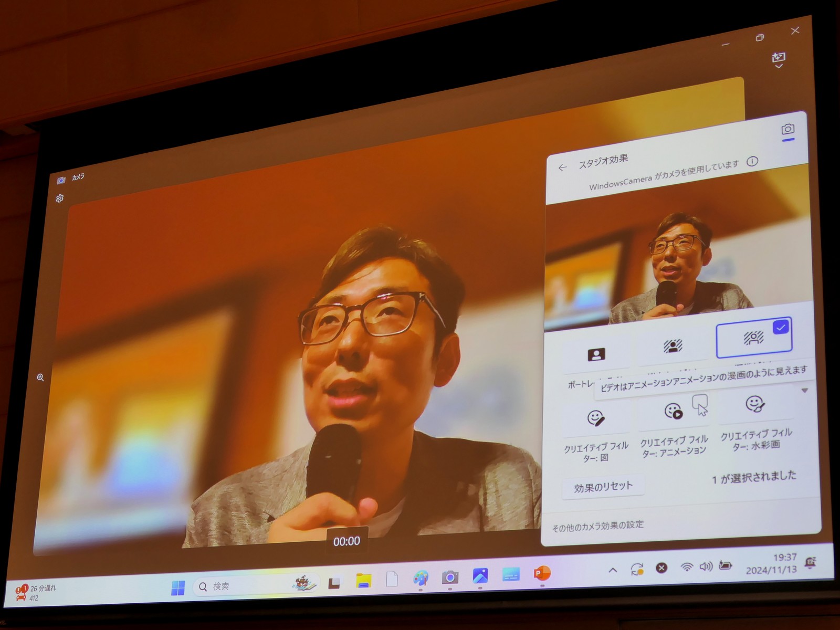Open the blank document icon on taskbar
840x630 pixels.
(392, 579)
